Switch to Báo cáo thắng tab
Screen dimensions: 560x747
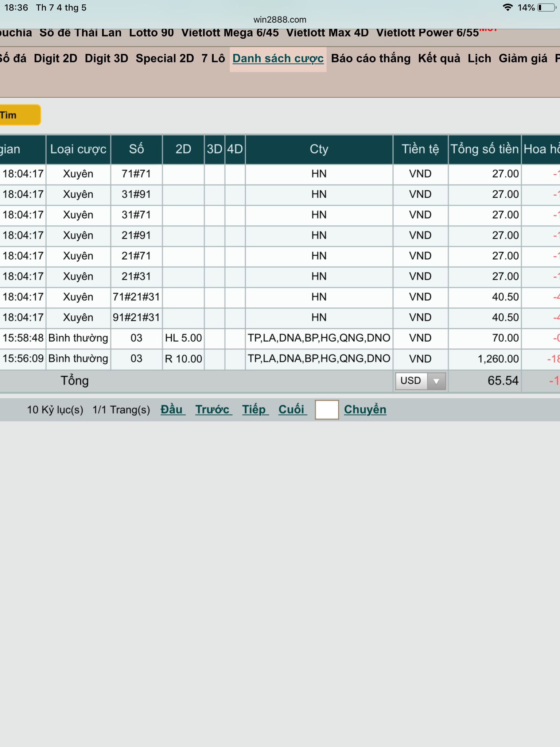click(x=370, y=59)
